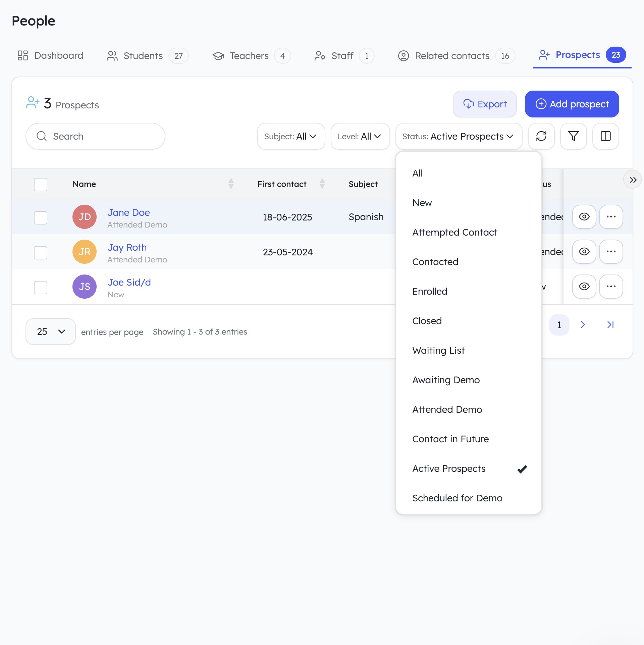The width and height of the screenshot is (644, 645).
Task: Click eye icon for Jane Doe
Action: coord(584,217)
